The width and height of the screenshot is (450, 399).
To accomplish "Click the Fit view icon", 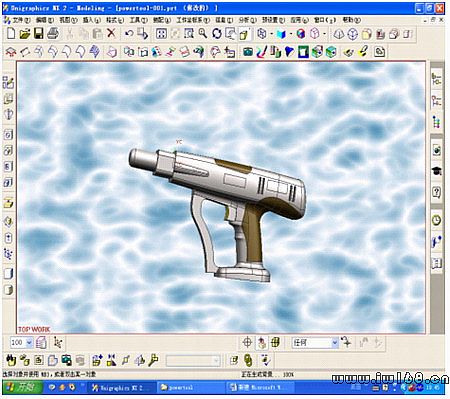I will [161, 33].
